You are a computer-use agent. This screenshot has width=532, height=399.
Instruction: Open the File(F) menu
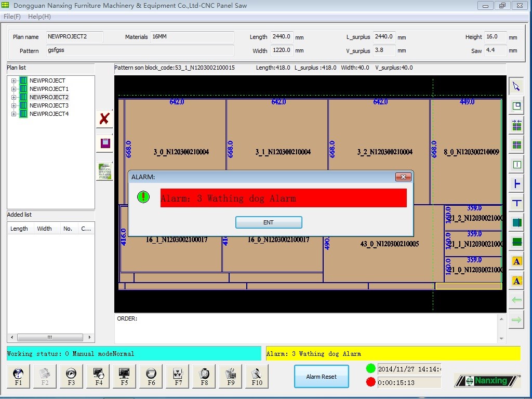click(x=12, y=17)
